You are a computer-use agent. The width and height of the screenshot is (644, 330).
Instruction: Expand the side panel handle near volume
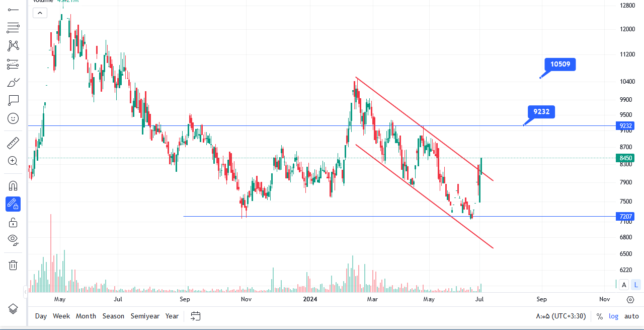(25, 292)
